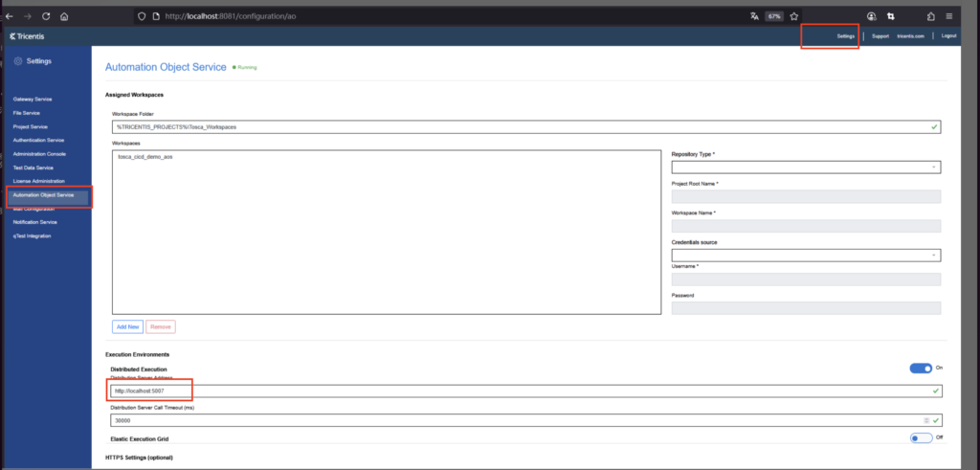This screenshot has width=980, height=470.
Task: Open the browser account profile icon
Action: 871,16
